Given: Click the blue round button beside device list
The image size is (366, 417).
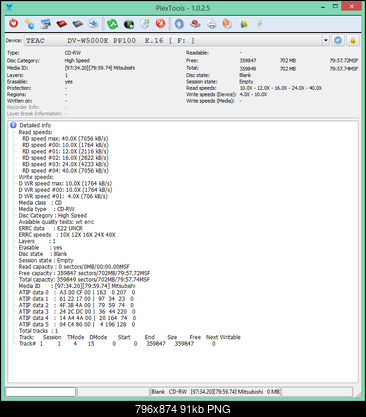Looking at the screenshot, I should (338, 40).
